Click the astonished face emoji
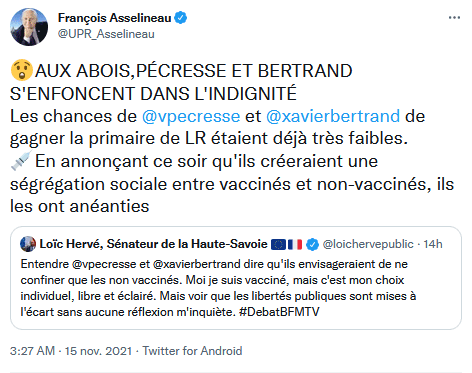 coord(22,70)
